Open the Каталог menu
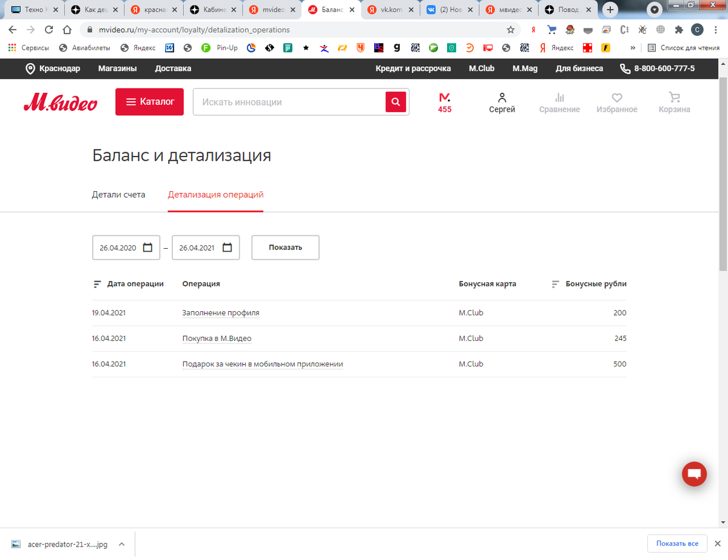 pyautogui.click(x=149, y=102)
